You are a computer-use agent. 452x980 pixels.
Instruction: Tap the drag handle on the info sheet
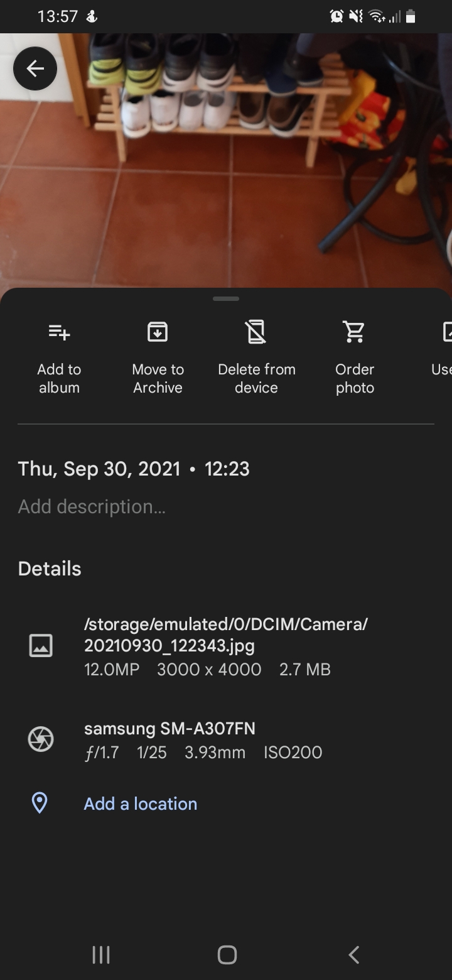226,299
